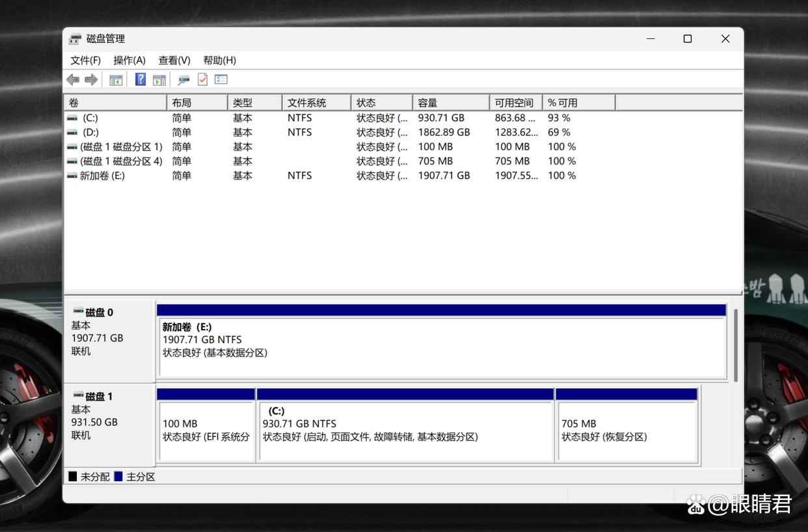This screenshot has height=532, width=808.
Task: Open Help via the blue question mark icon
Action: click(140, 79)
